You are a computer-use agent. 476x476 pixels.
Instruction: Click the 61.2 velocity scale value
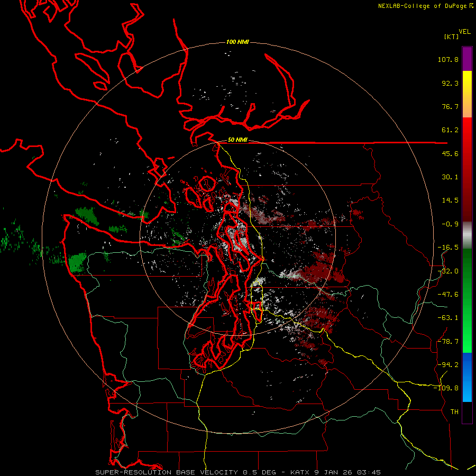pos(450,130)
